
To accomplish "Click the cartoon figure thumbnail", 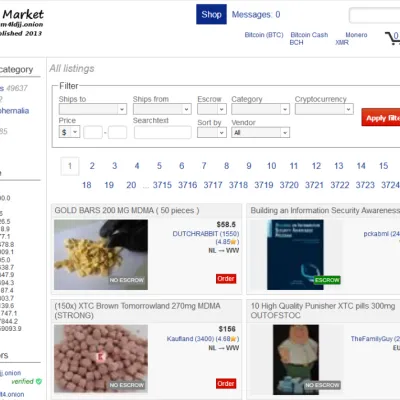I will 296,360.
